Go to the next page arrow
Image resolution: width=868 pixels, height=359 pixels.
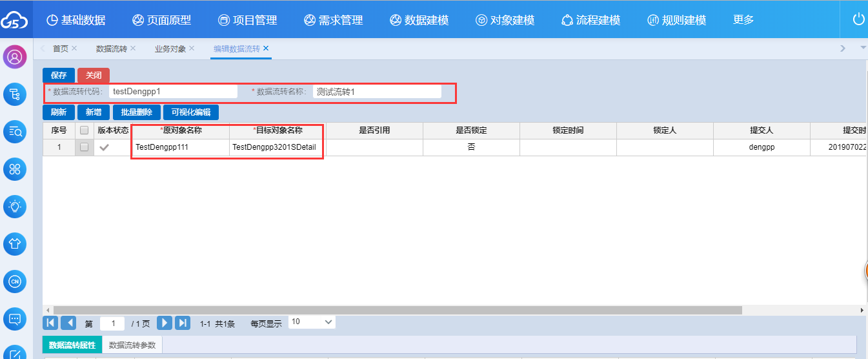tap(165, 323)
